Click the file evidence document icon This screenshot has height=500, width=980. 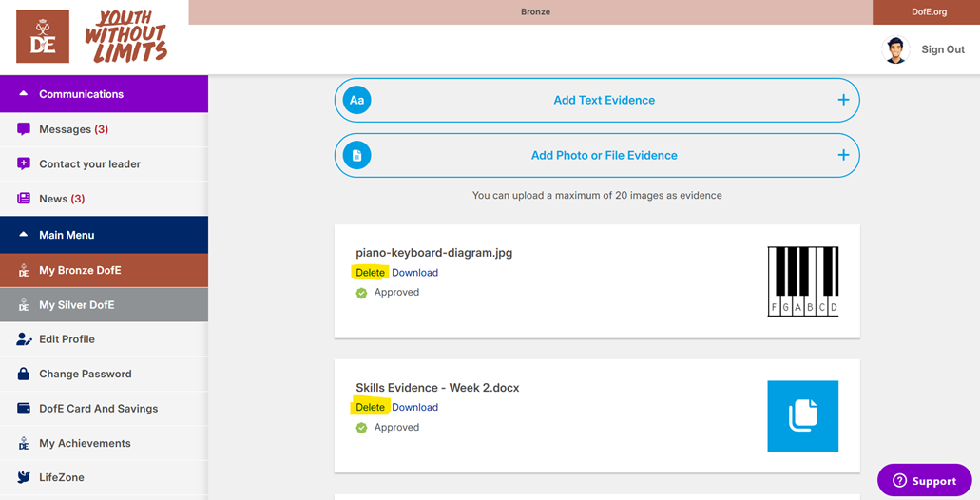coord(357,156)
